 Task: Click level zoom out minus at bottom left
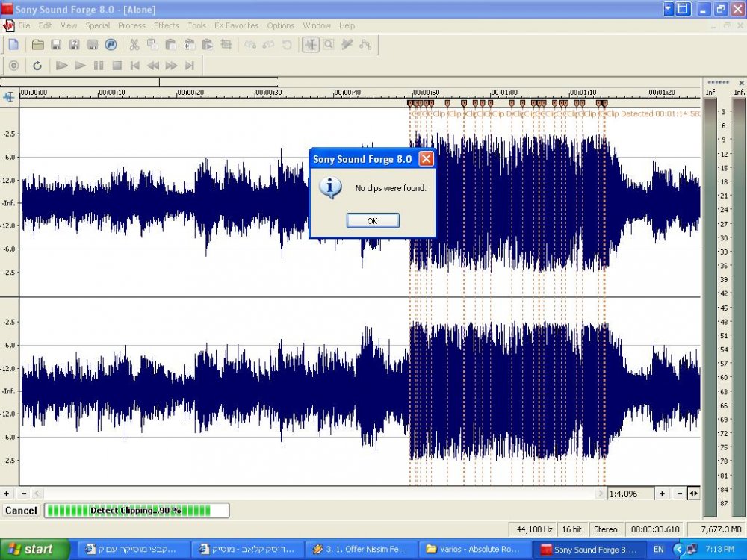pyautogui.click(x=24, y=494)
